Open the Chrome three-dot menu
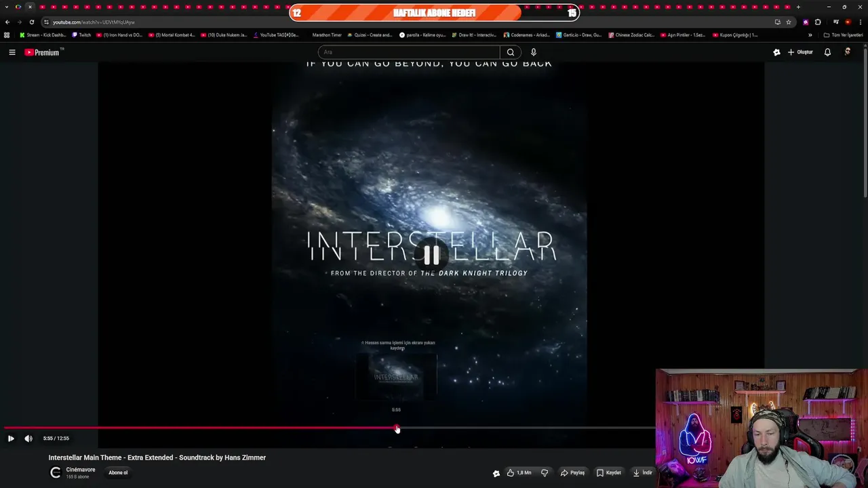The image size is (868, 488). pos(860,22)
